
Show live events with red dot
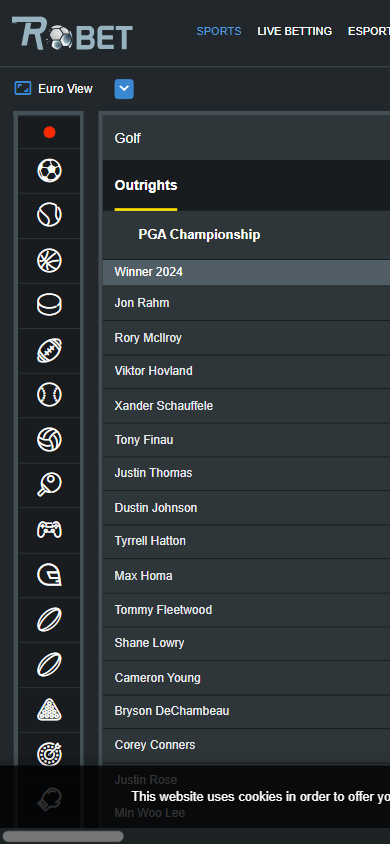[x=49, y=132]
